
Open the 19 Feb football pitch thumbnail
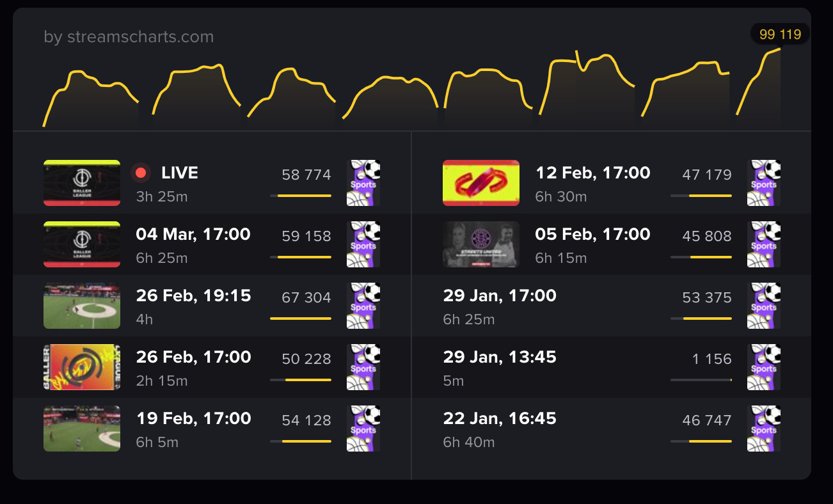point(82,429)
